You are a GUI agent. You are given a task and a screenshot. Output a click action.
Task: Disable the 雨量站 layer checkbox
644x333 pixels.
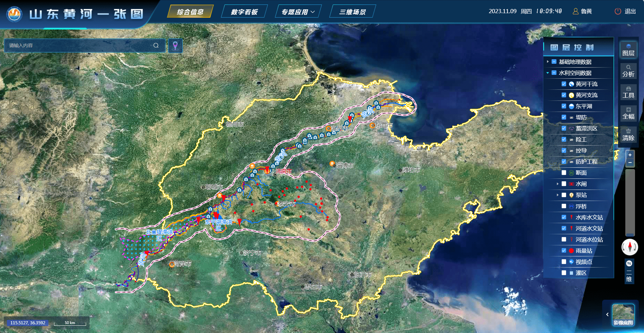tap(564, 251)
